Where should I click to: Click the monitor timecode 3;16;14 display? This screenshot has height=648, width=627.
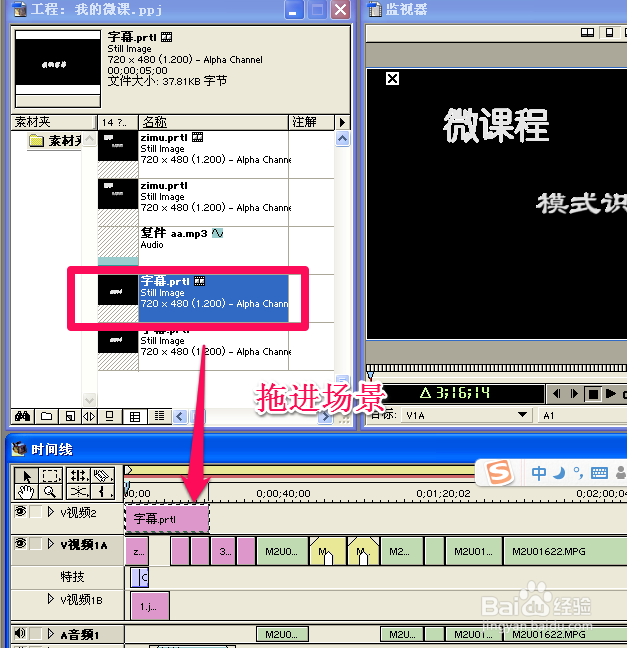(x=455, y=393)
